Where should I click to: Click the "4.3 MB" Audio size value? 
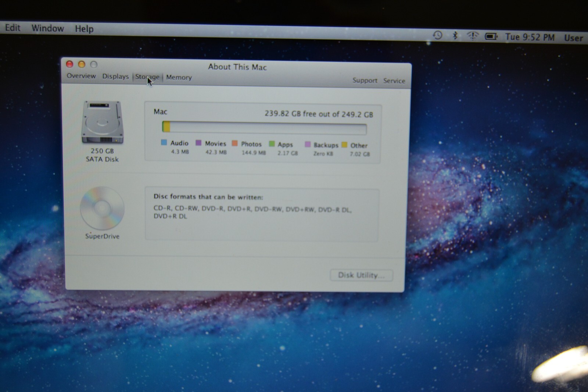(x=180, y=152)
